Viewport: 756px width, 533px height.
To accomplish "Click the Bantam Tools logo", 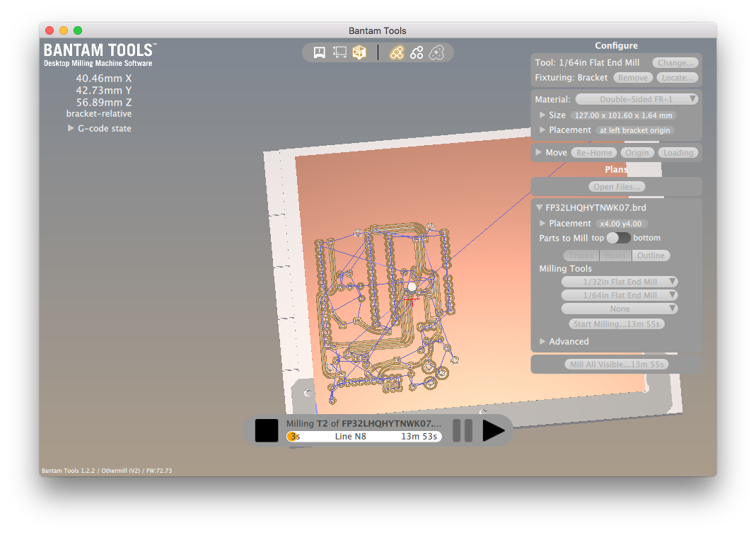I will click(x=100, y=55).
